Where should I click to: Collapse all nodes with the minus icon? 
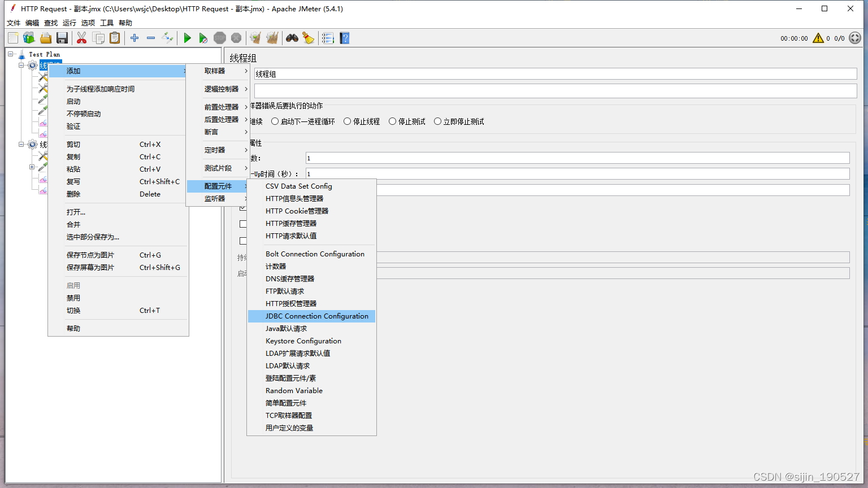click(151, 38)
